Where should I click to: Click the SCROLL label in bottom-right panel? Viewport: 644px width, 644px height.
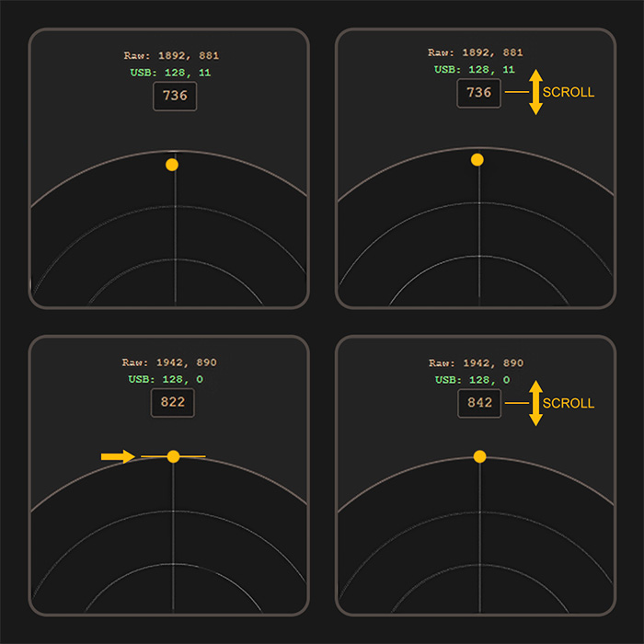[x=569, y=403]
